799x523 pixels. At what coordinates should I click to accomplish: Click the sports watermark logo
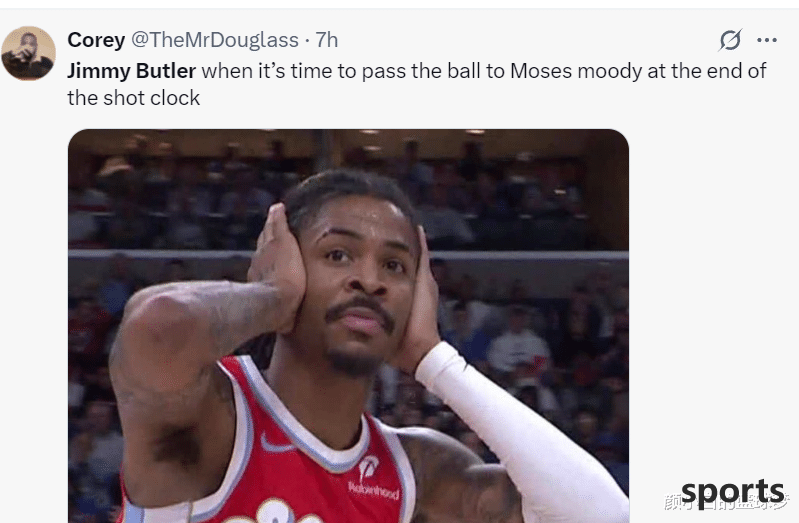pyautogui.click(x=732, y=493)
